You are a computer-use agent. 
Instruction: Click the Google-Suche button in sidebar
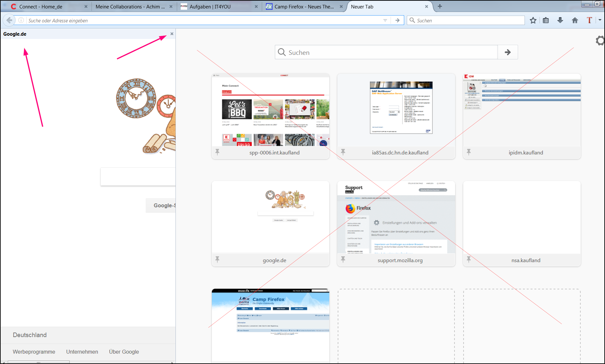pos(161,205)
